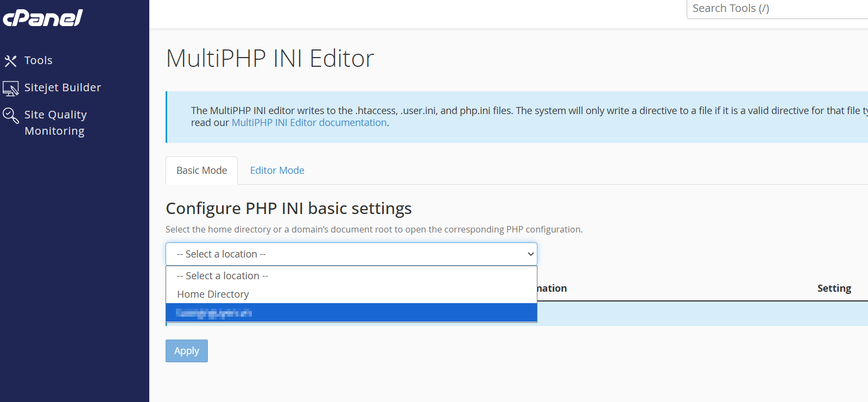The height and width of the screenshot is (402, 868).
Task: Click the Tools wrench icon
Action: click(10, 61)
